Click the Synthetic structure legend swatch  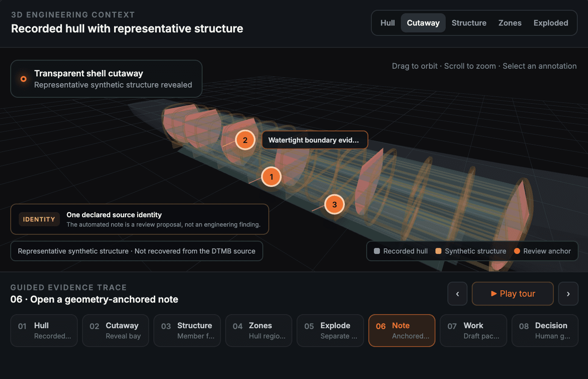(x=438, y=251)
